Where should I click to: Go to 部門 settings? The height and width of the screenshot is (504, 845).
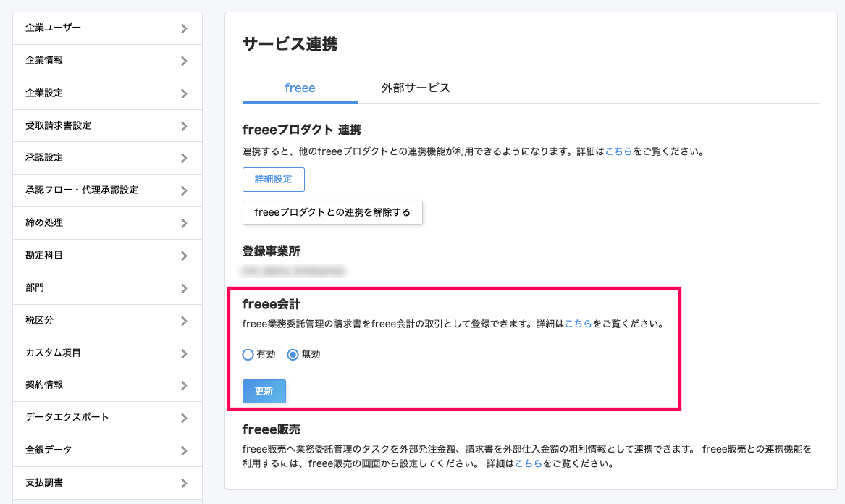point(107,288)
